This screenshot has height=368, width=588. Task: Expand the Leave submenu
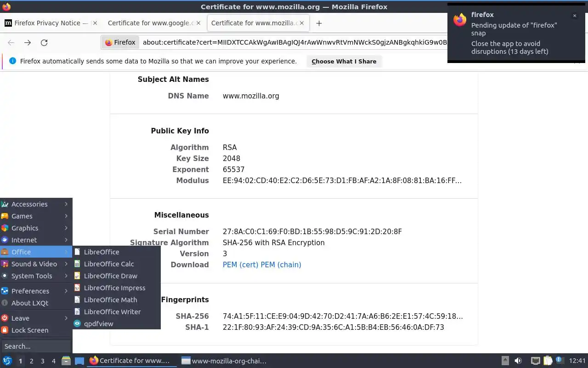point(36,318)
